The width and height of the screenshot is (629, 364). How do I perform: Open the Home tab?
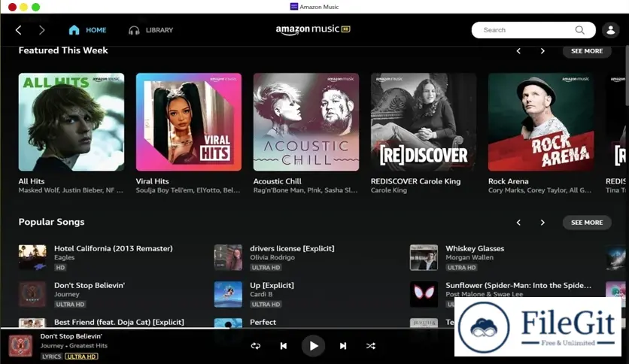point(87,30)
